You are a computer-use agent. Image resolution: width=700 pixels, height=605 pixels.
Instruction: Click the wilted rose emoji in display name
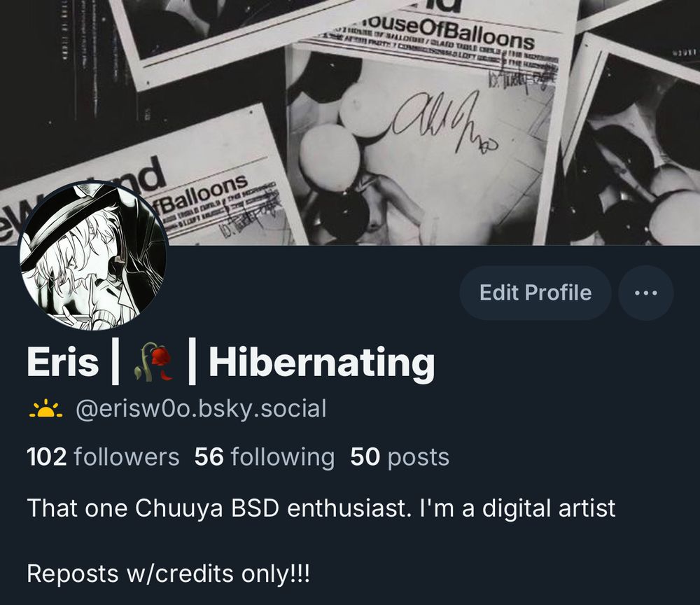pos(153,361)
